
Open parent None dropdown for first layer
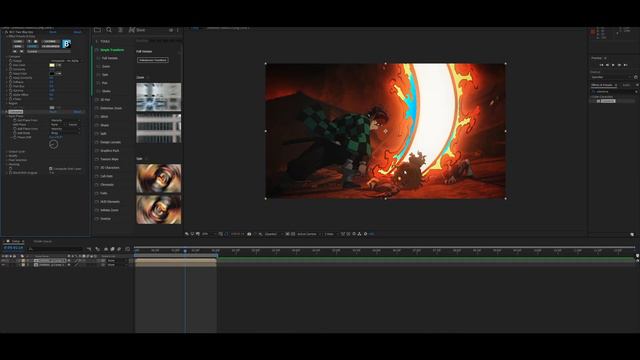tap(115, 260)
